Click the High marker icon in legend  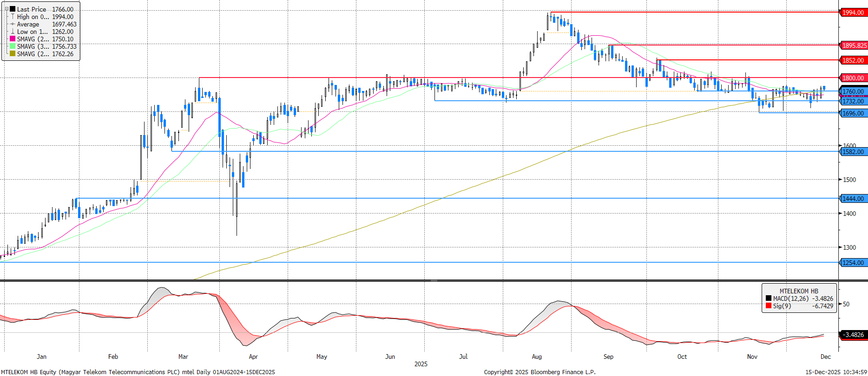13,17
